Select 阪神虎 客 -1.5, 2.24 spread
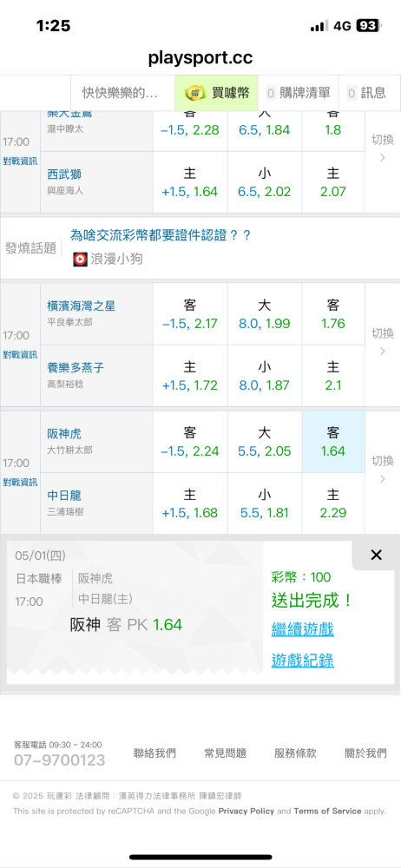This screenshot has height=868, width=401. click(190, 441)
